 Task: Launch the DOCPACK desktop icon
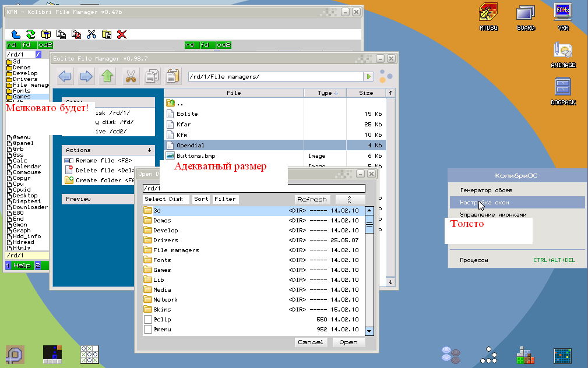point(563,91)
